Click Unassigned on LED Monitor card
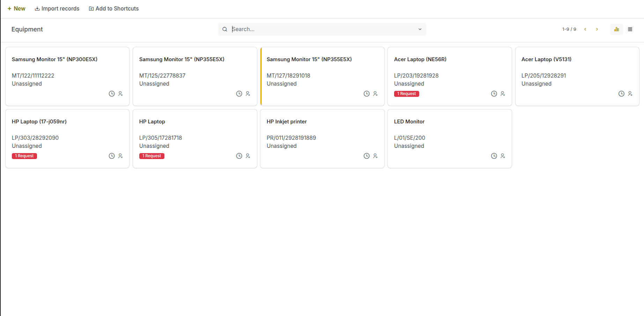The width and height of the screenshot is (644, 316). click(409, 146)
